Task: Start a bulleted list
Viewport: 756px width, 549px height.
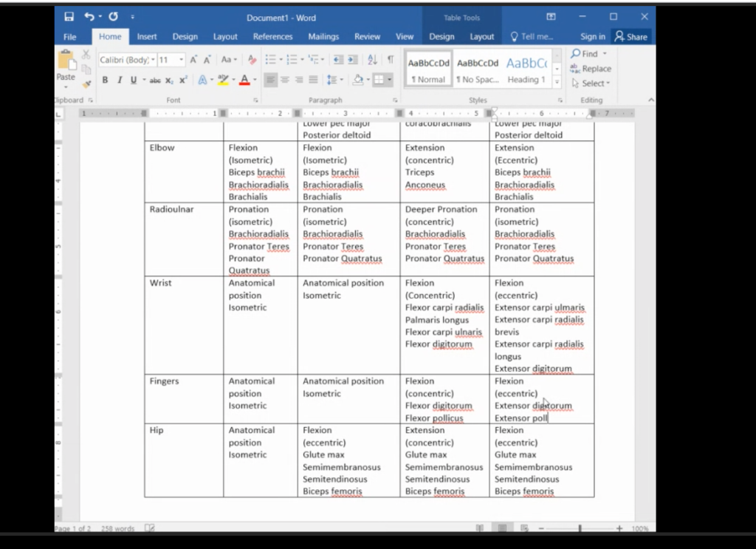Action: coord(270,60)
